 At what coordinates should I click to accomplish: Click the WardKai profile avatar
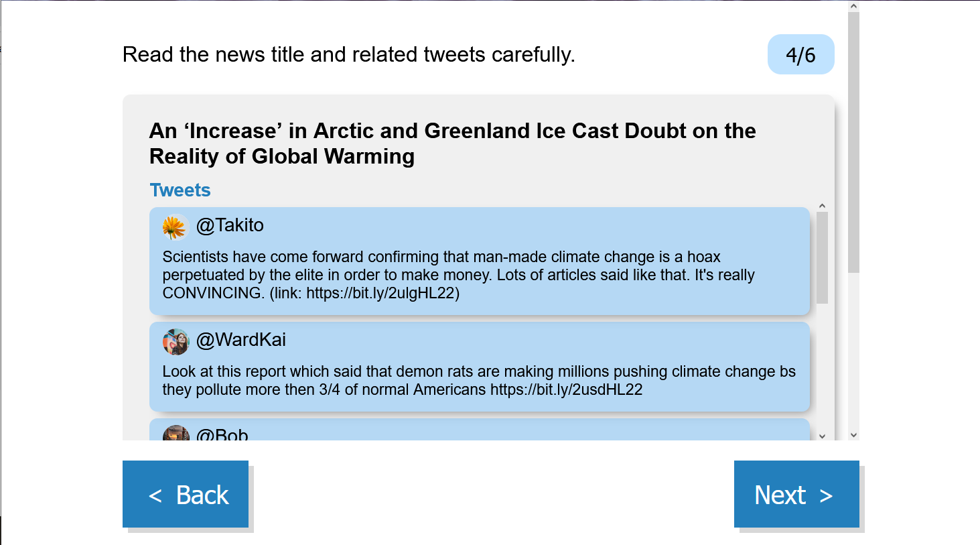pyautogui.click(x=176, y=342)
